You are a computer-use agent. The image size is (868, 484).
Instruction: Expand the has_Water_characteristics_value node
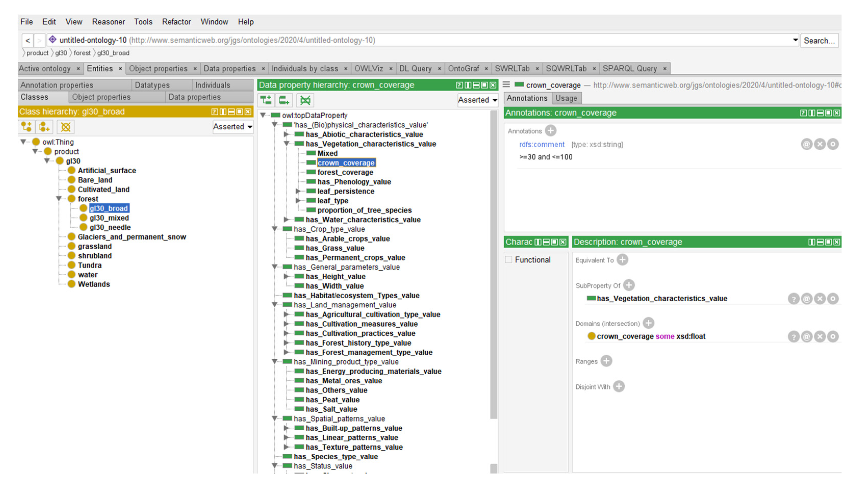pyautogui.click(x=286, y=220)
